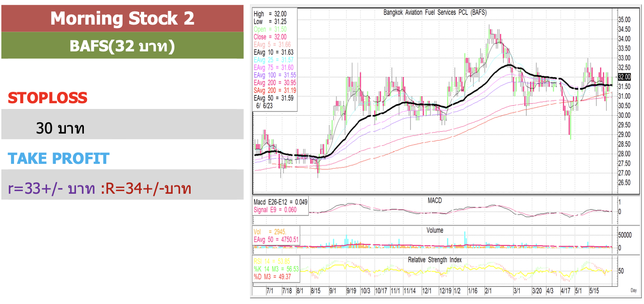Viewport: 644px width, 304px height.
Task: Click the '5/15' date axis label
Action: (x=595, y=291)
